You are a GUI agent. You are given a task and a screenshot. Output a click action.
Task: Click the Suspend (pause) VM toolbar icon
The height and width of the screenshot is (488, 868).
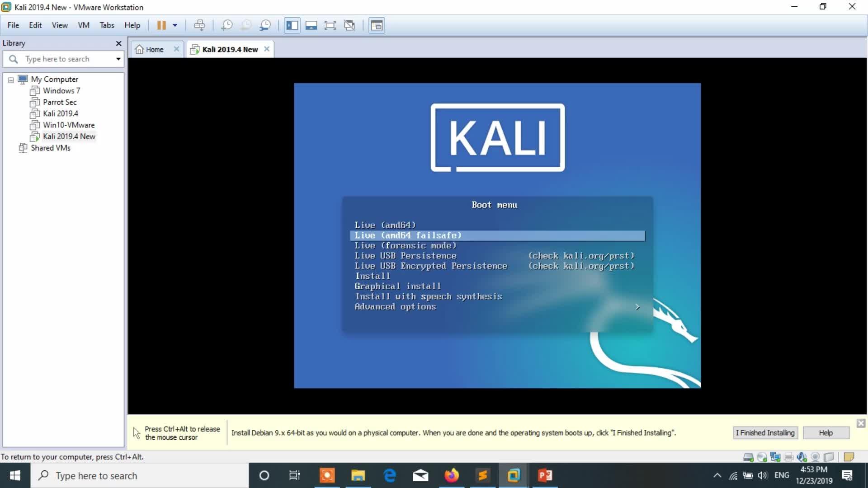pos(161,25)
